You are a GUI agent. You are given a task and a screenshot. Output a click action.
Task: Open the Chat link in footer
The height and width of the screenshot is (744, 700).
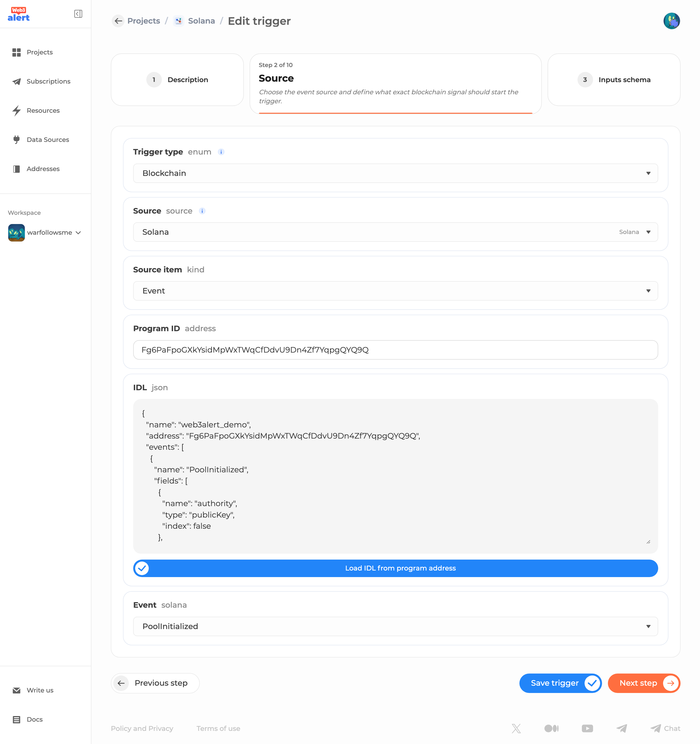click(665, 729)
